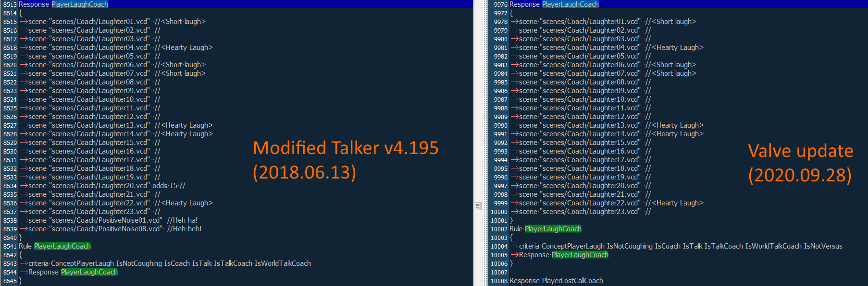The image size is (868, 286).
Task: Click 'Response PlayerLaughCoach' on line 10005
Action: pos(564,255)
